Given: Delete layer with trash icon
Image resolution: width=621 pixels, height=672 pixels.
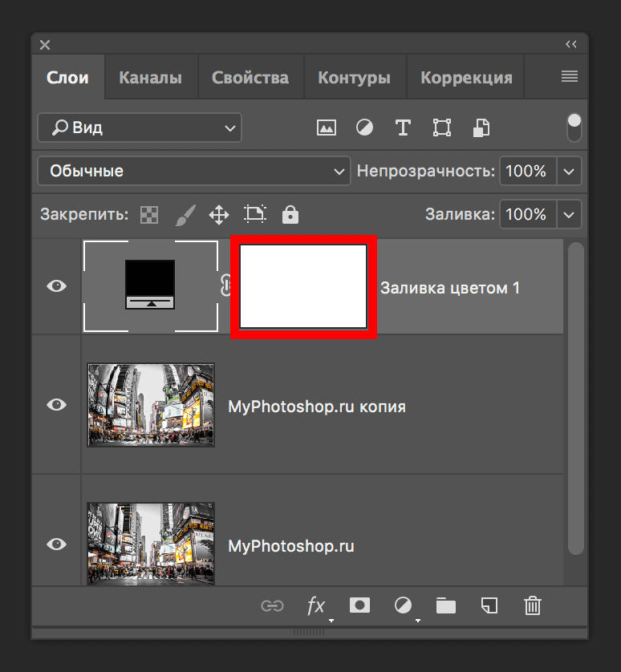Looking at the screenshot, I should click(533, 605).
